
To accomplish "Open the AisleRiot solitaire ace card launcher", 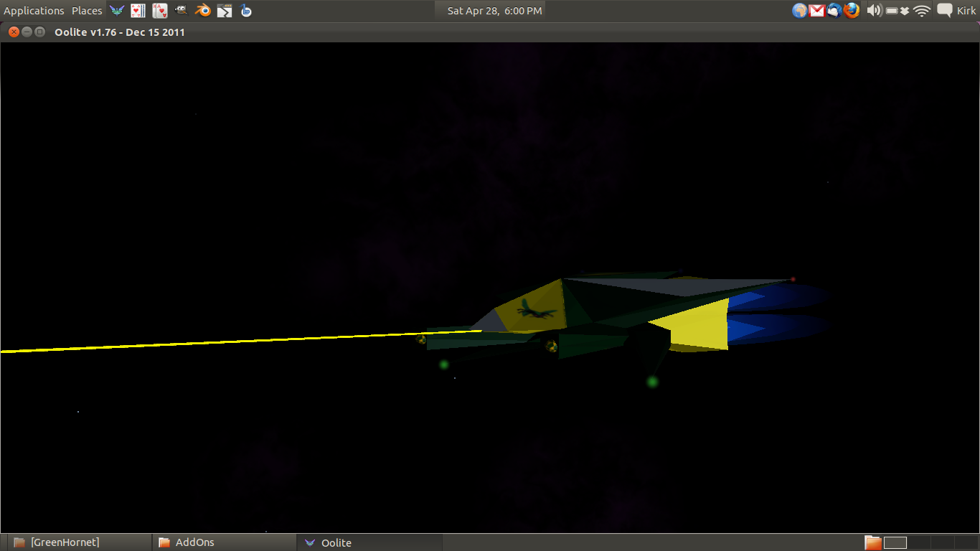I will [160, 11].
